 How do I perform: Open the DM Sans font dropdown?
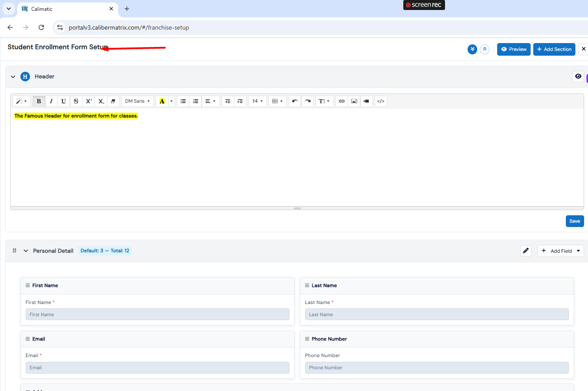(137, 101)
